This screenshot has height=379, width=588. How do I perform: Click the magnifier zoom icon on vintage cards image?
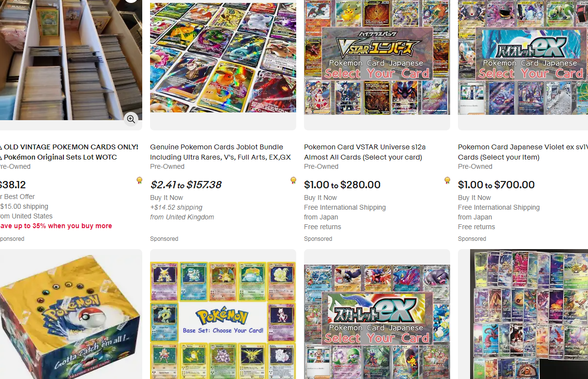click(x=131, y=119)
